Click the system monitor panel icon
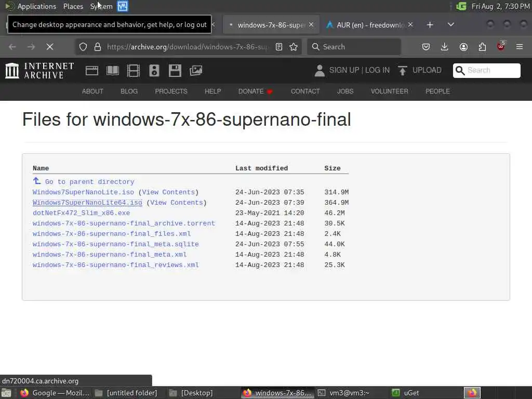Image resolution: width=532 pixels, height=399 pixels. (123, 6)
